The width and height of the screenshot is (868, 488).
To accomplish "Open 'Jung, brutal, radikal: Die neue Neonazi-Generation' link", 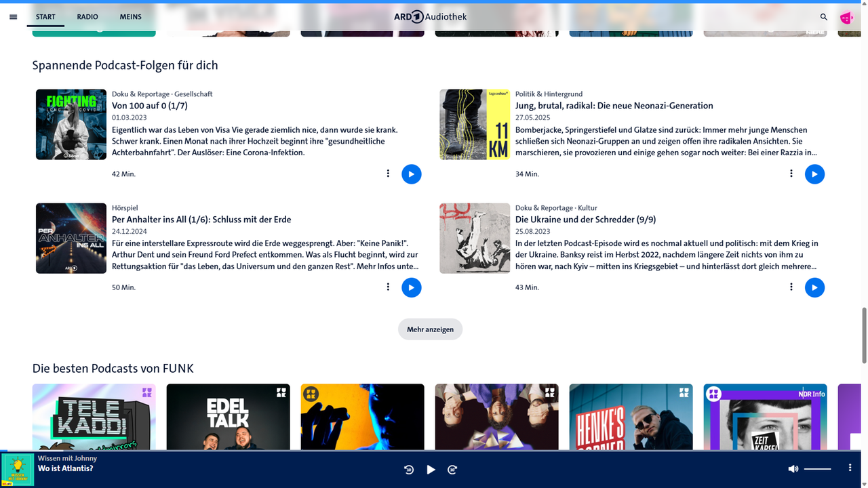I will [x=614, y=106].
